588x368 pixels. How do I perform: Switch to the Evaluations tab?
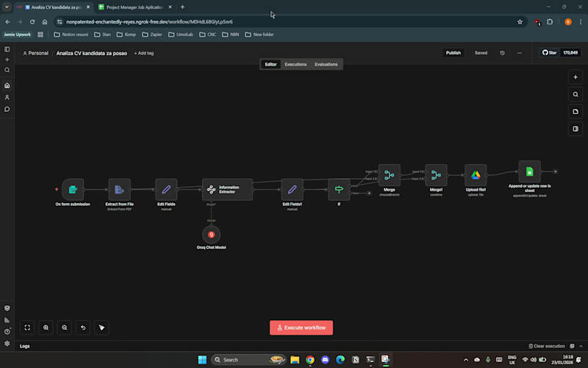point(326,64)
